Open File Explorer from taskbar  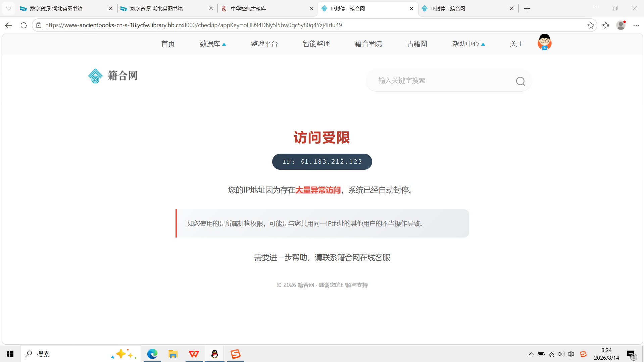point(173,354)
